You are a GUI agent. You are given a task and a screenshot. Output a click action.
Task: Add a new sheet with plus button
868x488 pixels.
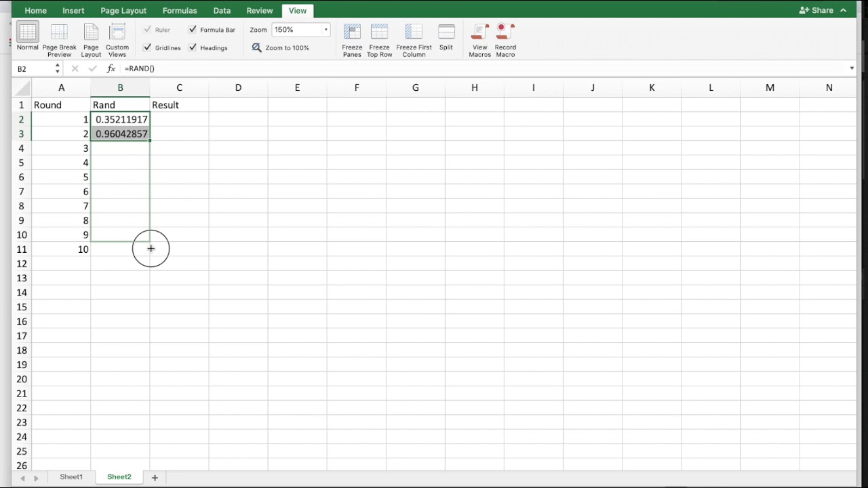pyautogui.click(x=155, y=478)
